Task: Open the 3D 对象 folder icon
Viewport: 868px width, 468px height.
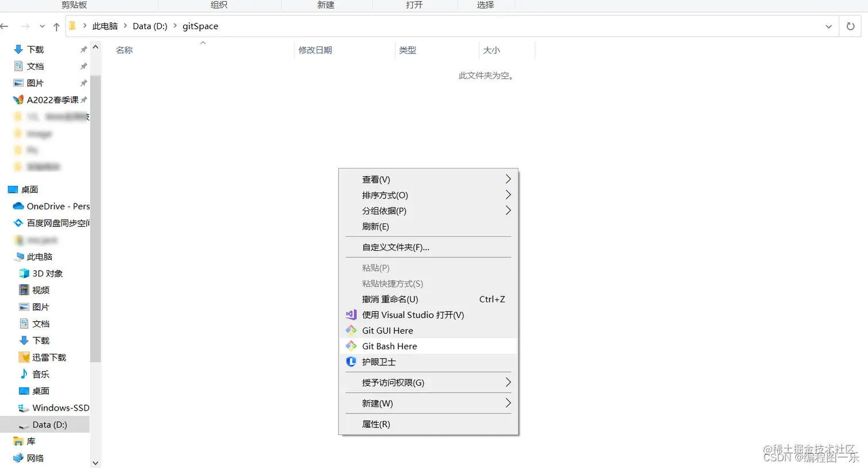Action: point(24,274)
